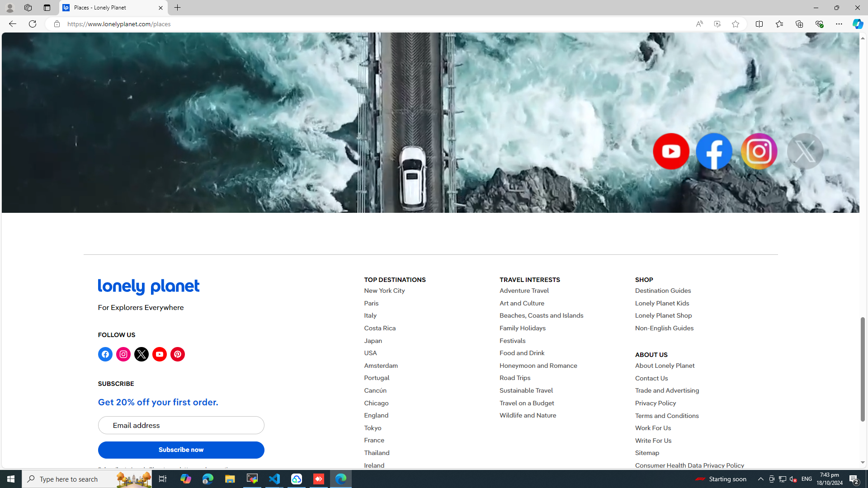This screenshot has width=868, height=488.
Task: Open Lonely Planet Kids link
Action: 662,303
